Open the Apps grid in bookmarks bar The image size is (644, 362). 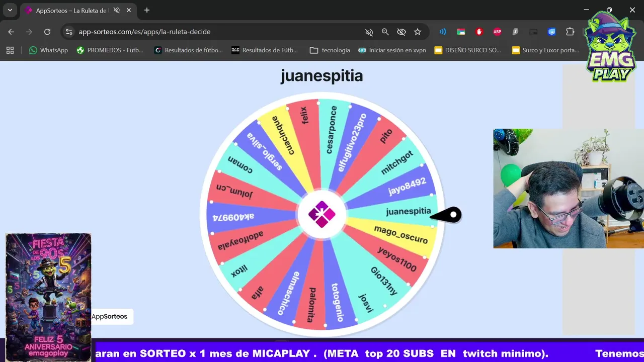pos(10,50)
